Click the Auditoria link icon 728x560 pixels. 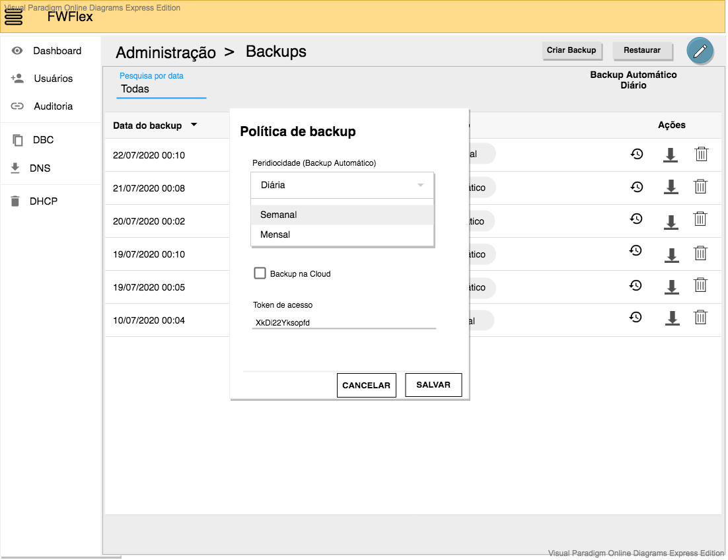17,106
